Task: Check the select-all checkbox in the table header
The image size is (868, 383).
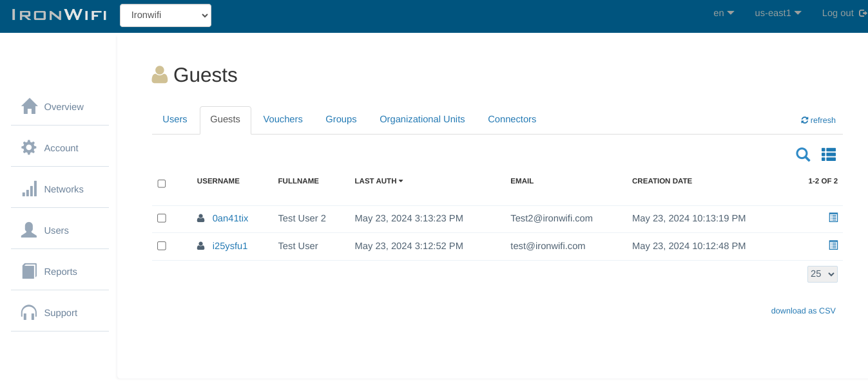Action: 161,183
